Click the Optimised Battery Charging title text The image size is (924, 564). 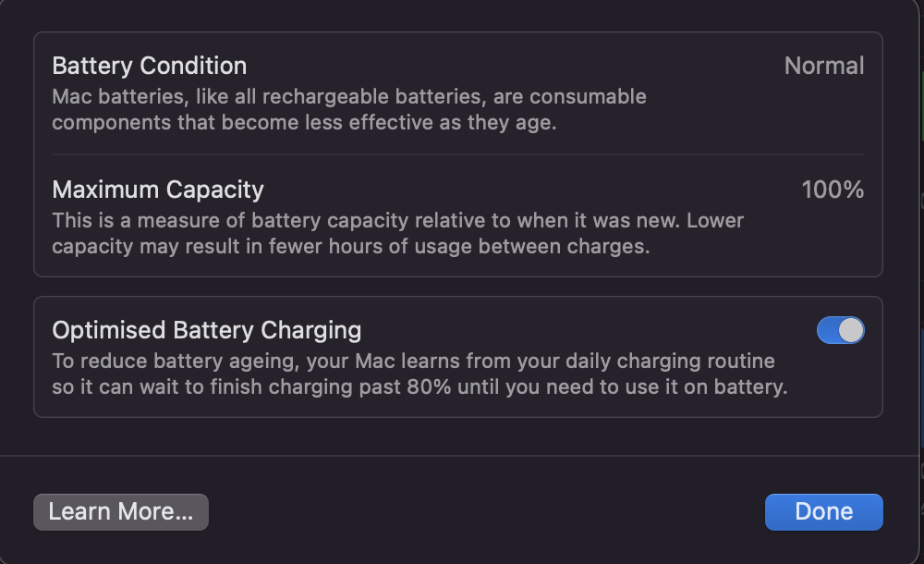(207, 330)
